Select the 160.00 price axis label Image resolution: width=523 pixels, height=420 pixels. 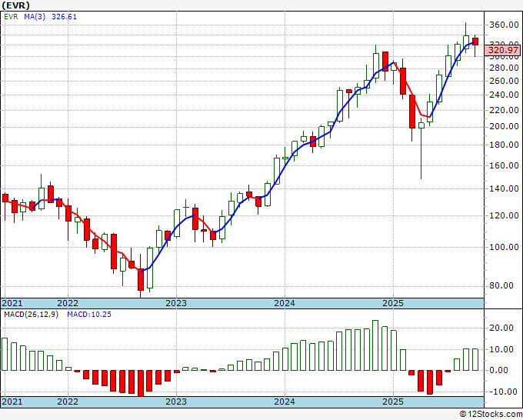(x=504, y=165)
